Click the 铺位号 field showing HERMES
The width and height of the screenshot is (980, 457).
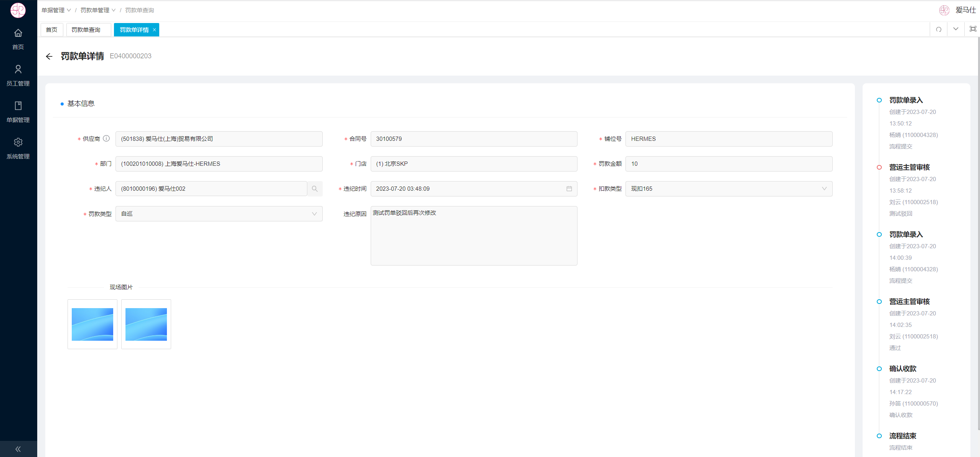click(729, 139)
